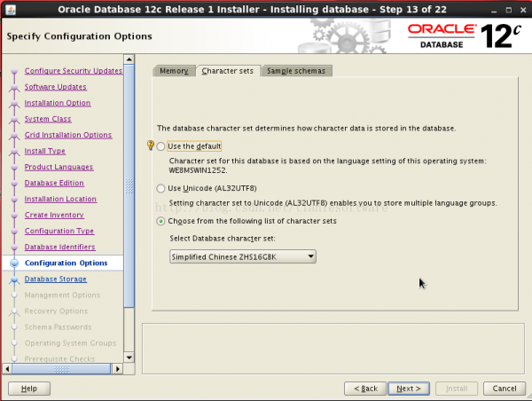532x401 pixels.
Task: Switch to the Memory tab
Action: point(174,71)
